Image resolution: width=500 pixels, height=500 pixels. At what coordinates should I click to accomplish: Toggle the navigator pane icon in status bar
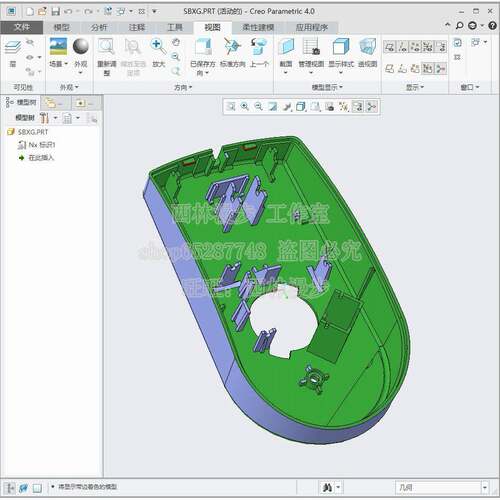coord(10,488)
